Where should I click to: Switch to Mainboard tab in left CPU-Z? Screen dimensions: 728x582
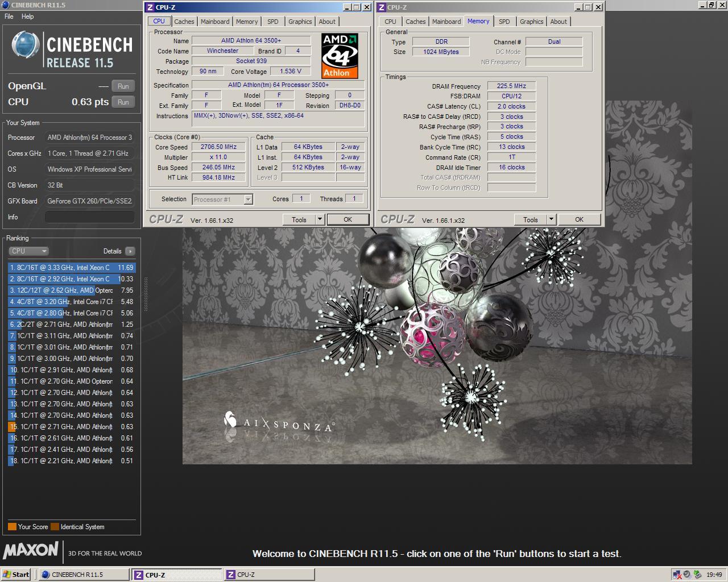[215, 22]
